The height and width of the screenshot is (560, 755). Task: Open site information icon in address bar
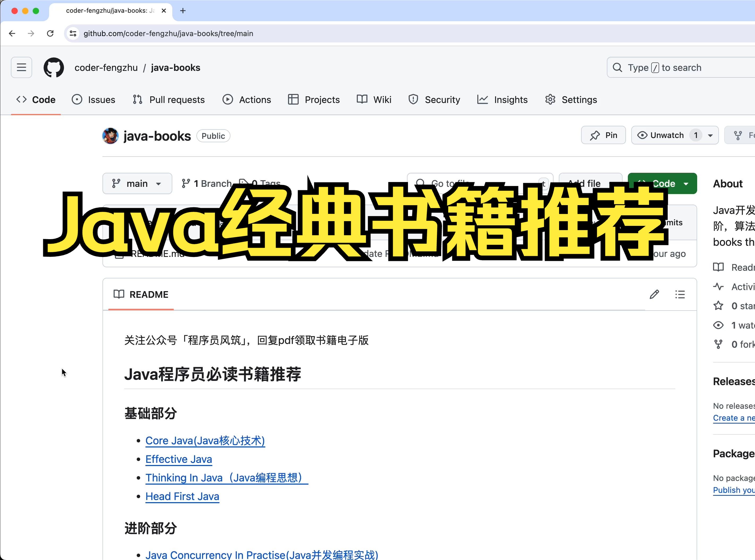(73, 33)
